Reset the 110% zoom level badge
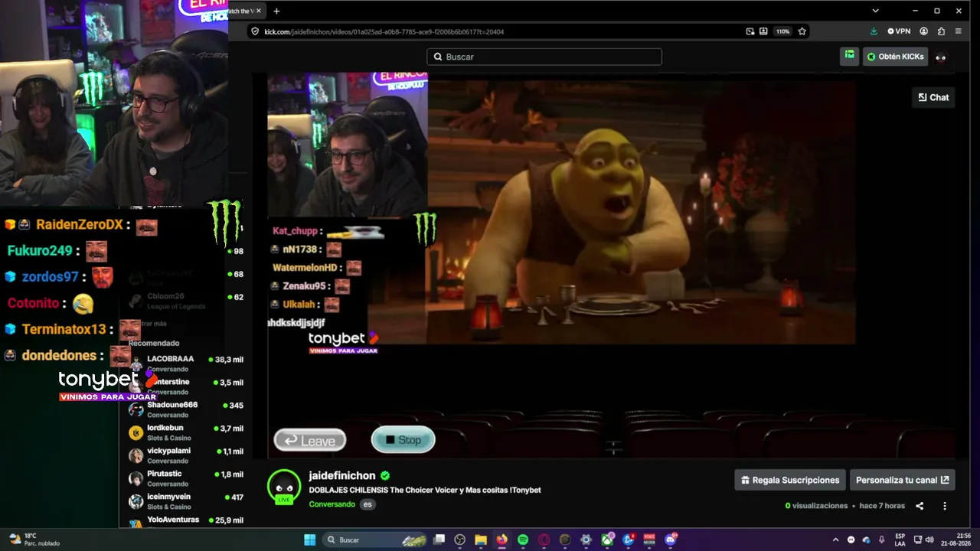Viewport: 980px width, 551px height. tap(782, 31)
